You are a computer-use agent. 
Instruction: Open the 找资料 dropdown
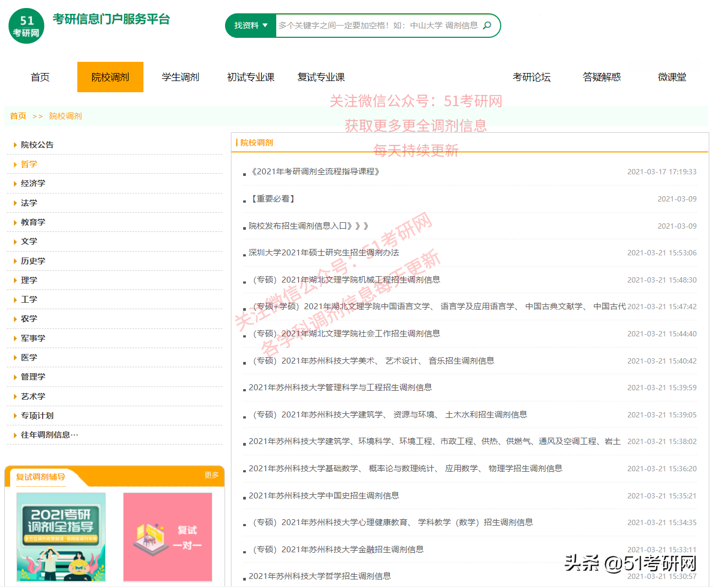250,25
